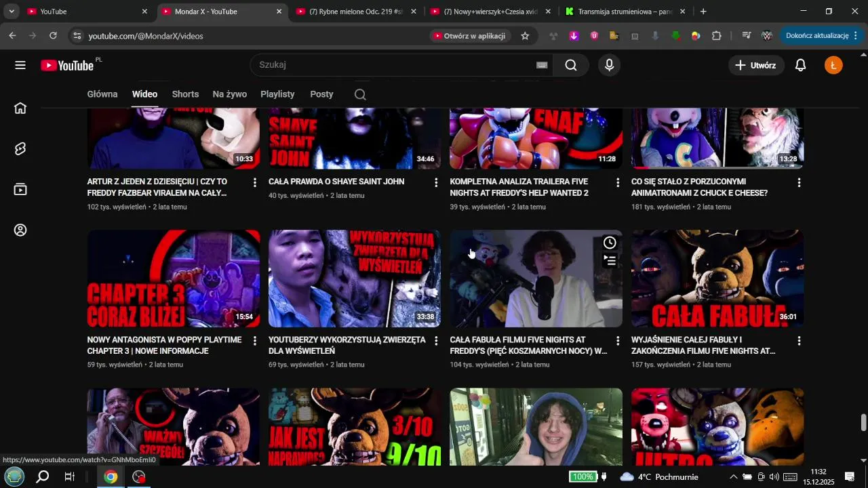
Task: Open Chrome extensions puzzle icon
Action: point(717,36)
